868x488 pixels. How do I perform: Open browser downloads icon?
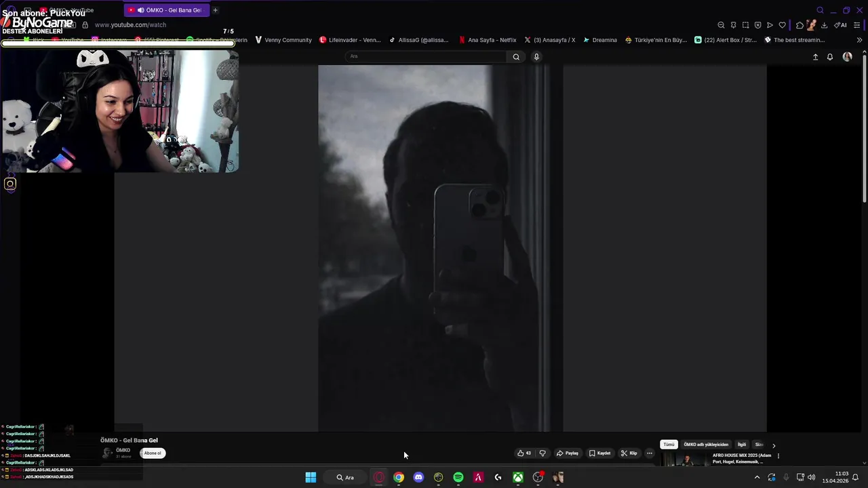click(x=824, y=25)
